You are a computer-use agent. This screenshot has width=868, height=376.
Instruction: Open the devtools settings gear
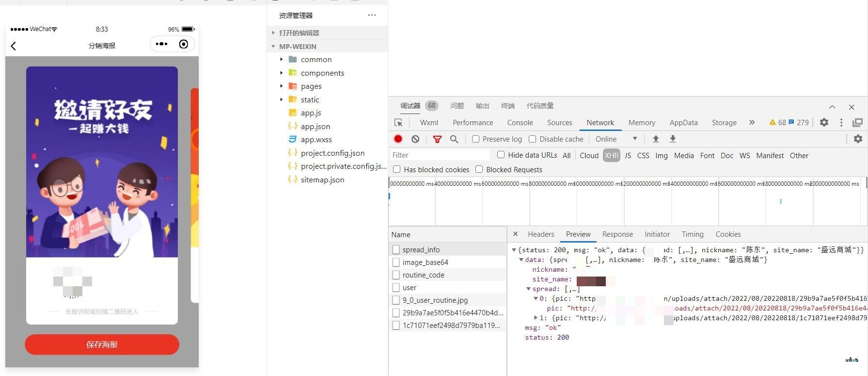(x=824, y=122)
